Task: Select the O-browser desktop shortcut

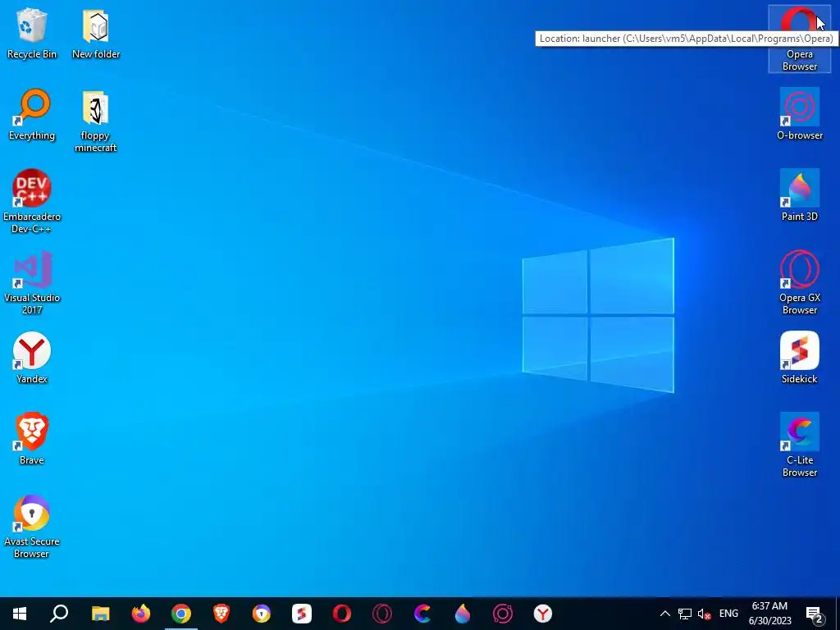Action: coord(799,115)
